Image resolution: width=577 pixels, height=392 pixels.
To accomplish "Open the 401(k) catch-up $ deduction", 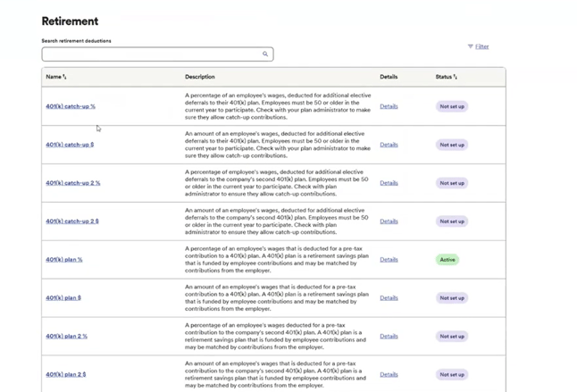I will click(70, 145).
